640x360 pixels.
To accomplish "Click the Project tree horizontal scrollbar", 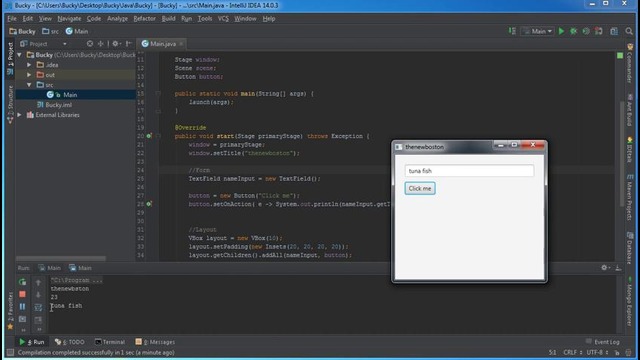I will pos(61,258).
